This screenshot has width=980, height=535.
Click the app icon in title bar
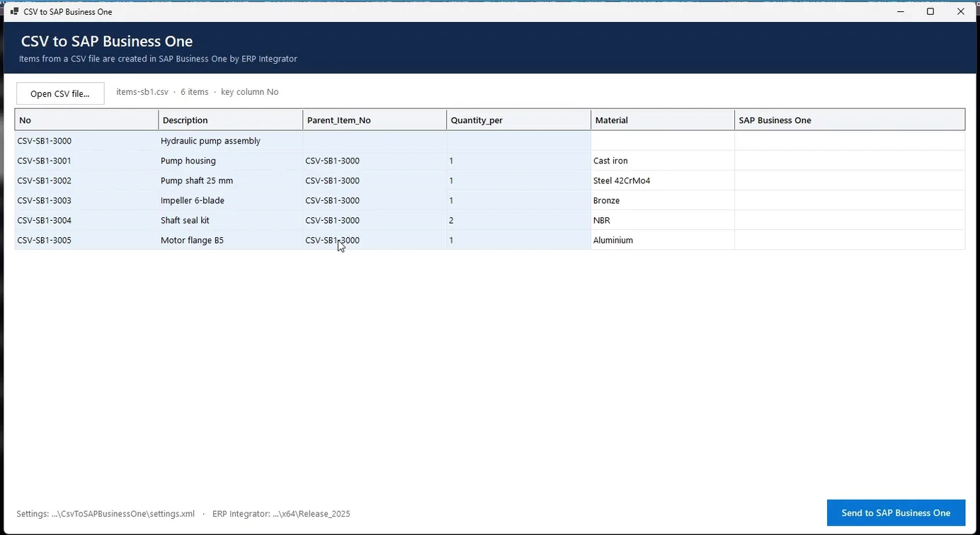pos(14,11)
